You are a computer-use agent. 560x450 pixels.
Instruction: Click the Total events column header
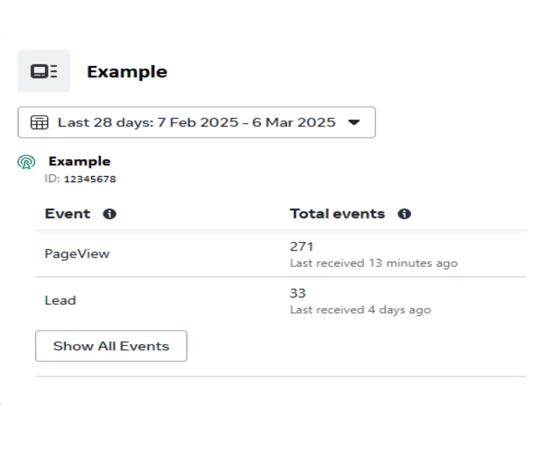[338, 214]
